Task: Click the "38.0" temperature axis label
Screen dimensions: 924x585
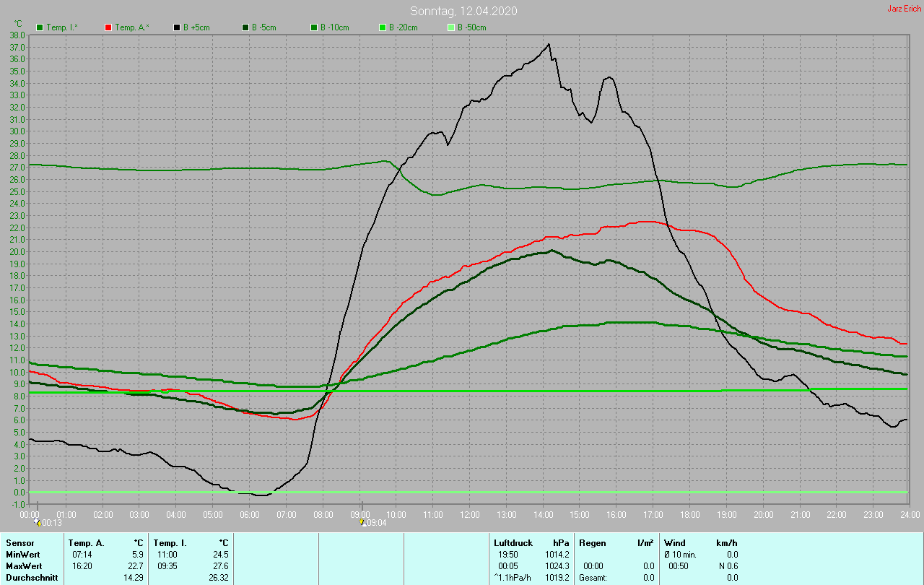Action: coord(18,35)
